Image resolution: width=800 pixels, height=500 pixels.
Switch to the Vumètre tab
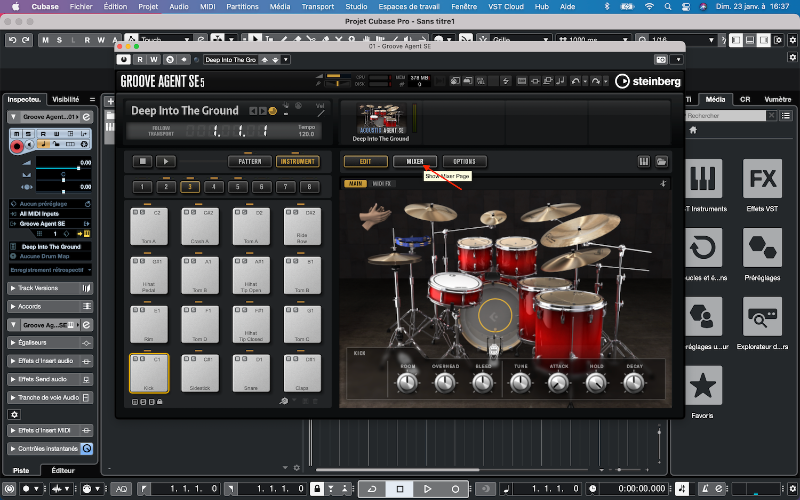[x=778, y=99]
